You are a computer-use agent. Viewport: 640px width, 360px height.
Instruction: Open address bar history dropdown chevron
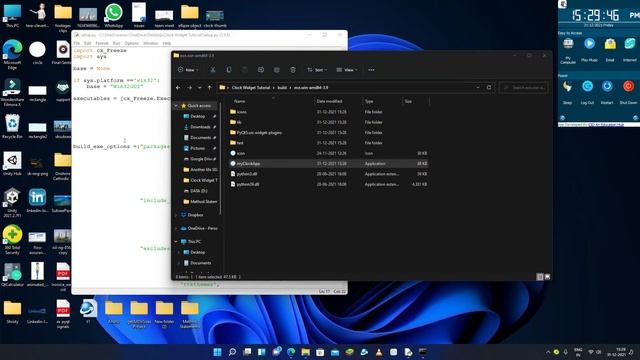click(478, 87)
